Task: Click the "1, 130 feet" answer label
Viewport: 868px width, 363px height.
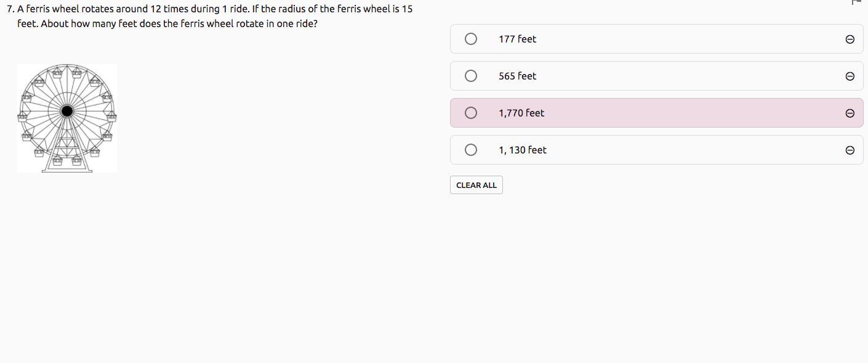Action: (x=523, y=150)
